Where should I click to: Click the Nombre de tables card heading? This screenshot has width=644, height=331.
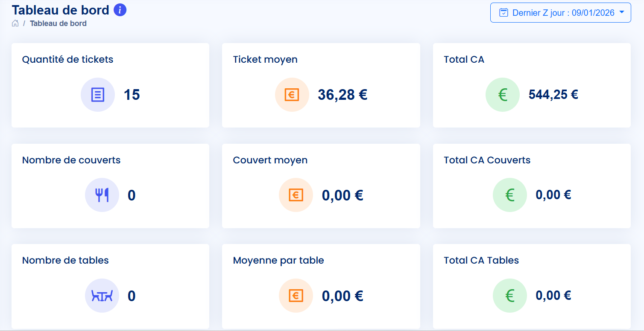(x=65, y=260)
